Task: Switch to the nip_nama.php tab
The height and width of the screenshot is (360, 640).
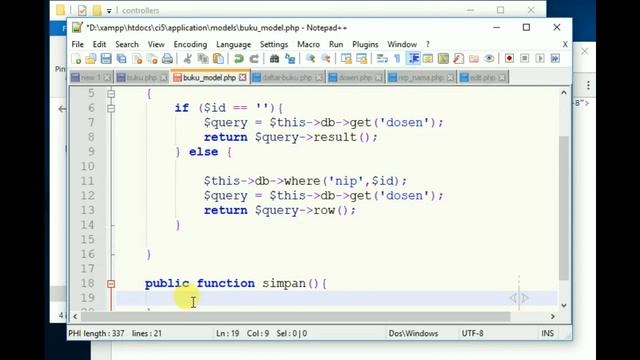Action: tap(421, 78)
